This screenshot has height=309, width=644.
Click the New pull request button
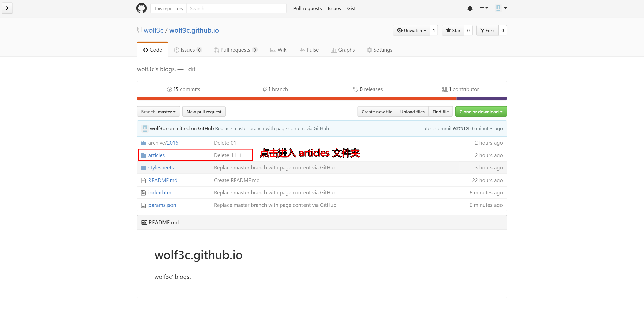click(x=204, y=112)
